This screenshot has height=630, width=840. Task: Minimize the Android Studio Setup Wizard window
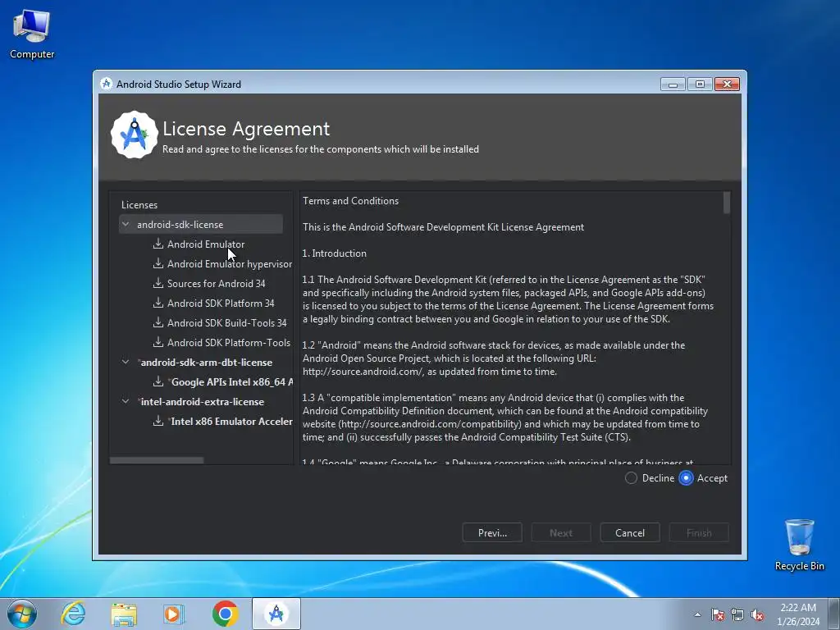(x=673, y=84)
